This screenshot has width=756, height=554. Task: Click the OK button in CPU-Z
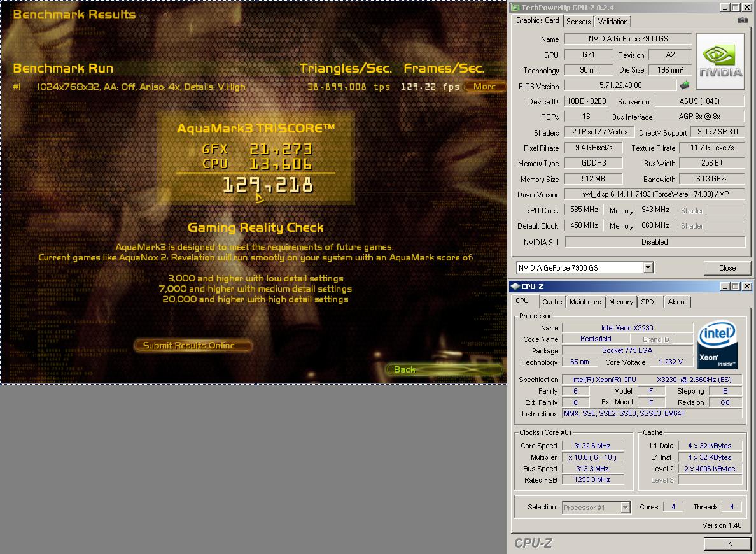[x=727, y=543]
